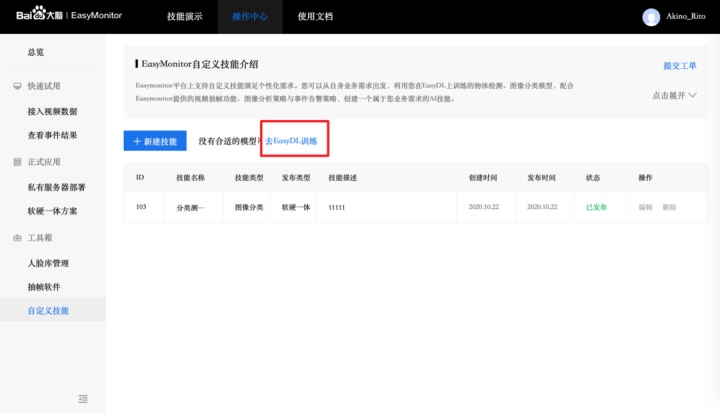Click the toolbox icon beside 工具箱
720x413 pixels.
pos(17,238)
